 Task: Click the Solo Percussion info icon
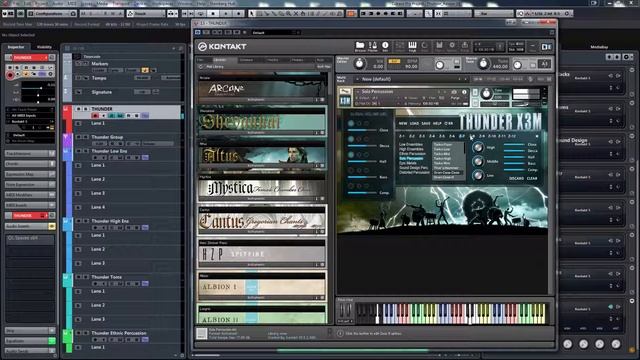coord(464,92)
